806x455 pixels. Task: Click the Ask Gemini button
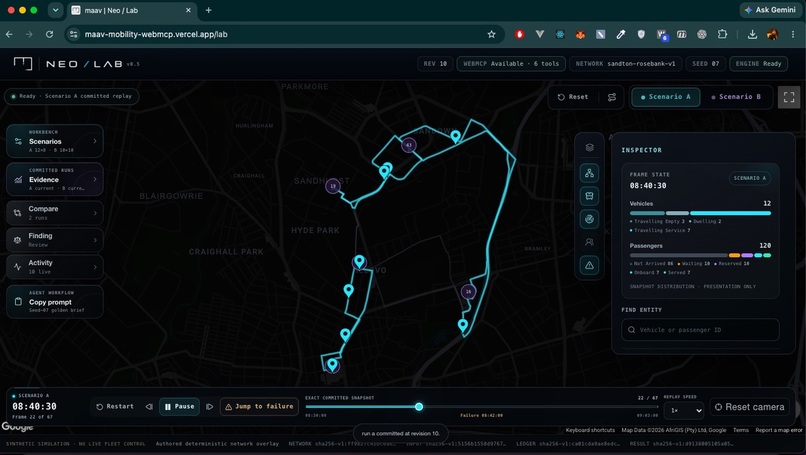772,10
